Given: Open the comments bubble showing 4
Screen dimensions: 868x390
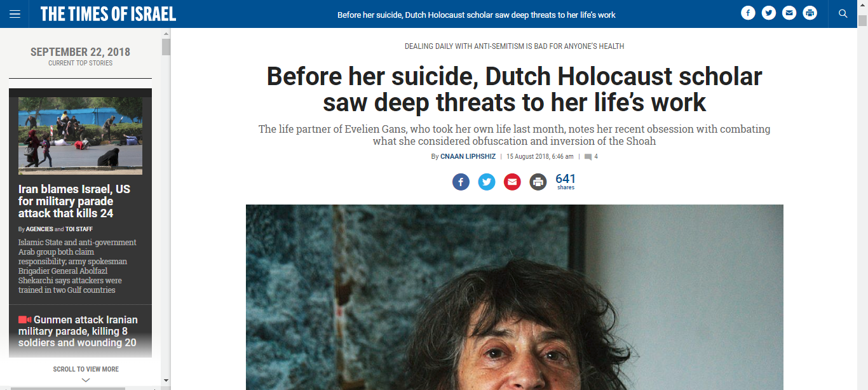Looking at the screenshot, I should point(591,156).
